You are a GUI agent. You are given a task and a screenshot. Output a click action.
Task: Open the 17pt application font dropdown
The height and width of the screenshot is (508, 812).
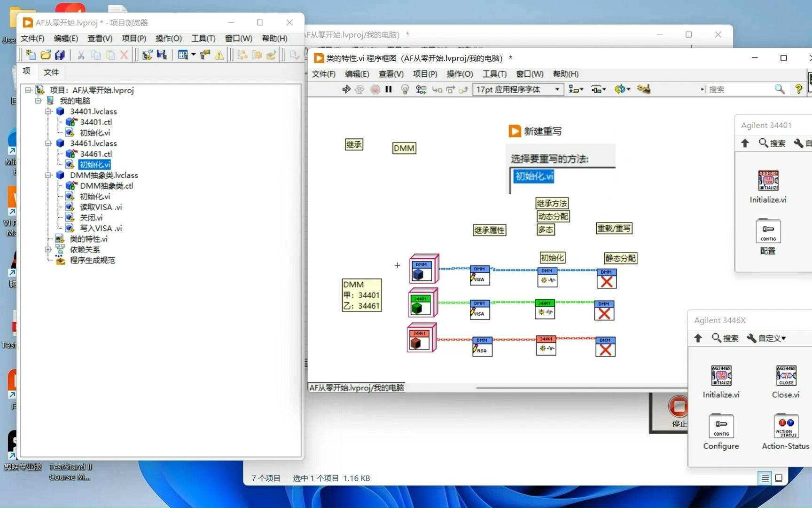pyautogui.click(x=518, y=89)
